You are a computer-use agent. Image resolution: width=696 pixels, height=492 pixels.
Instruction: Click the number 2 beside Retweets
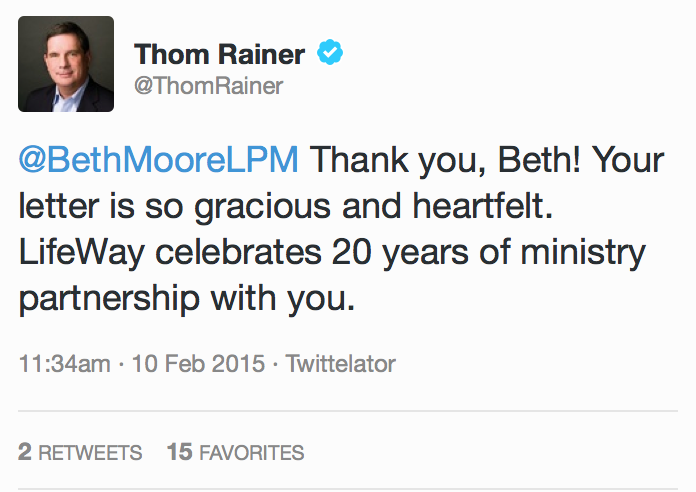(25, 452)
